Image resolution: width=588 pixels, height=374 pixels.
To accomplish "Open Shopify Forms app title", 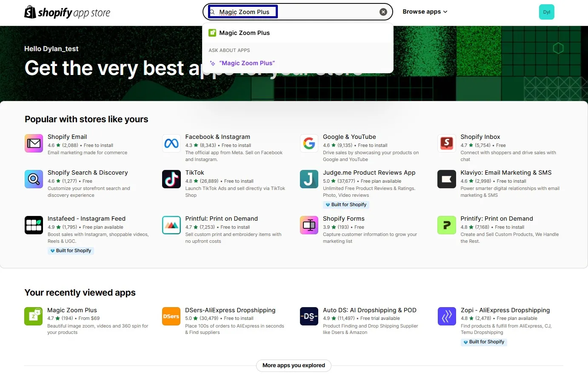I will (343, 219).
